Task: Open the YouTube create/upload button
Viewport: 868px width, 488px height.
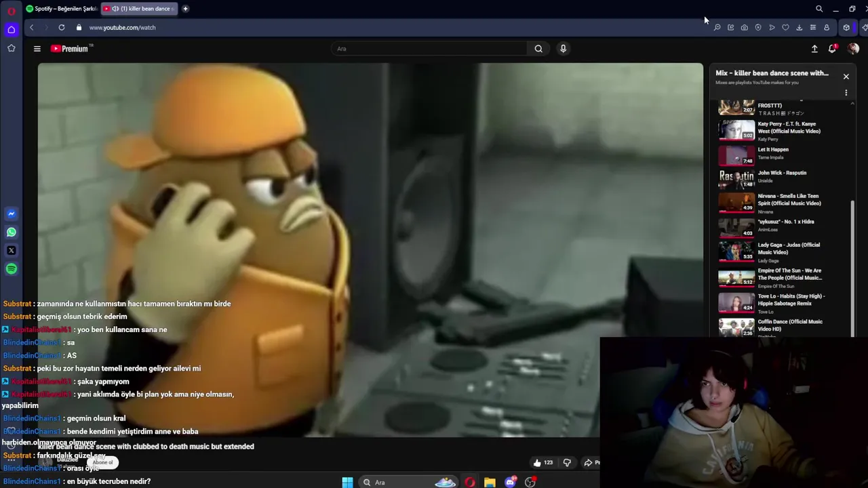Action: pos(814,49)
